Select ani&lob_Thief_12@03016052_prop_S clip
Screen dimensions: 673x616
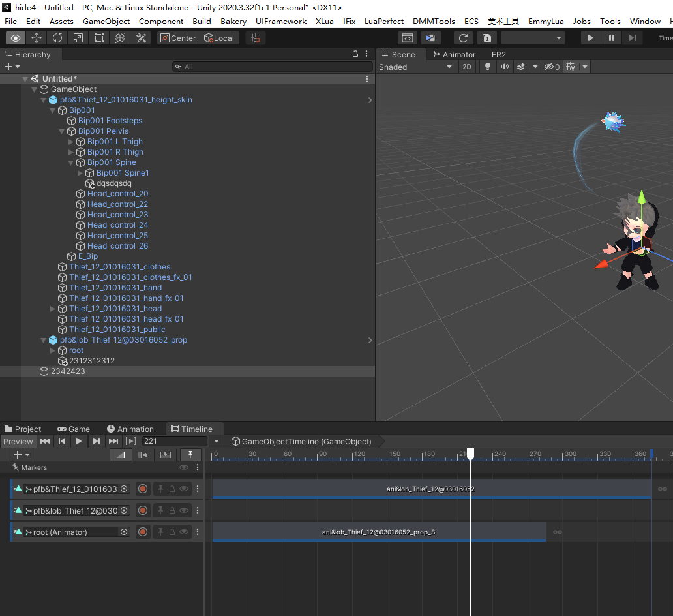379,532
